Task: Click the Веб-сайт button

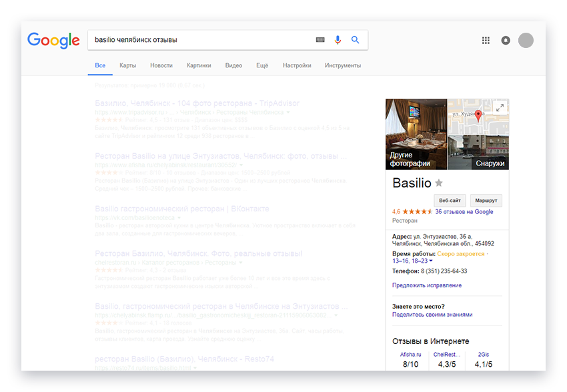Action: point(450,201)
